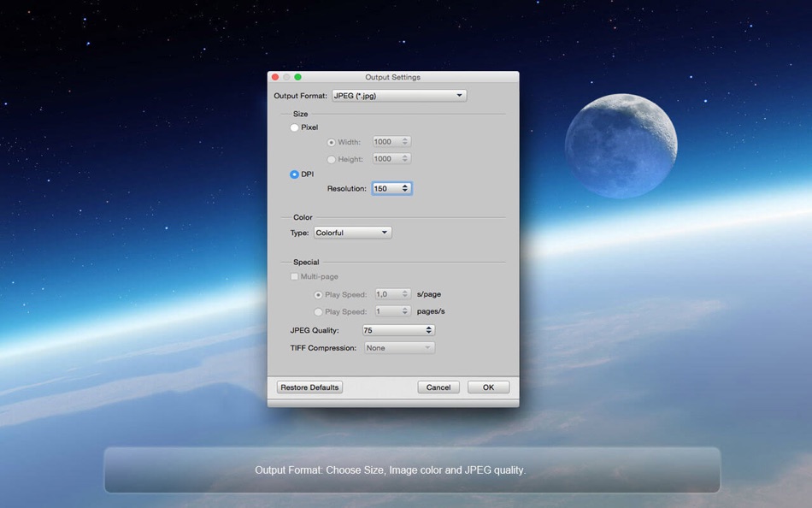The image size is (812, 508).
Task: Click the Output Settings title text
Action: (x=392, y=77)
